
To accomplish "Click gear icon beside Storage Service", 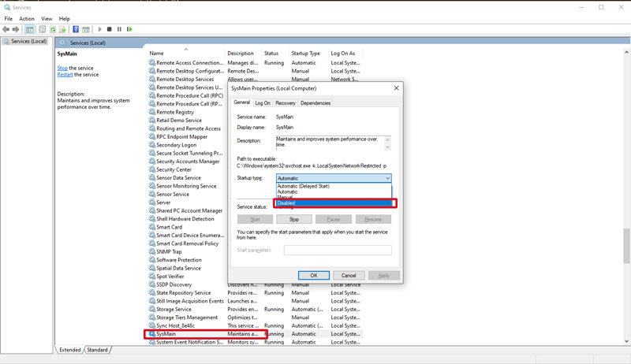I will (x=151, y=309).
